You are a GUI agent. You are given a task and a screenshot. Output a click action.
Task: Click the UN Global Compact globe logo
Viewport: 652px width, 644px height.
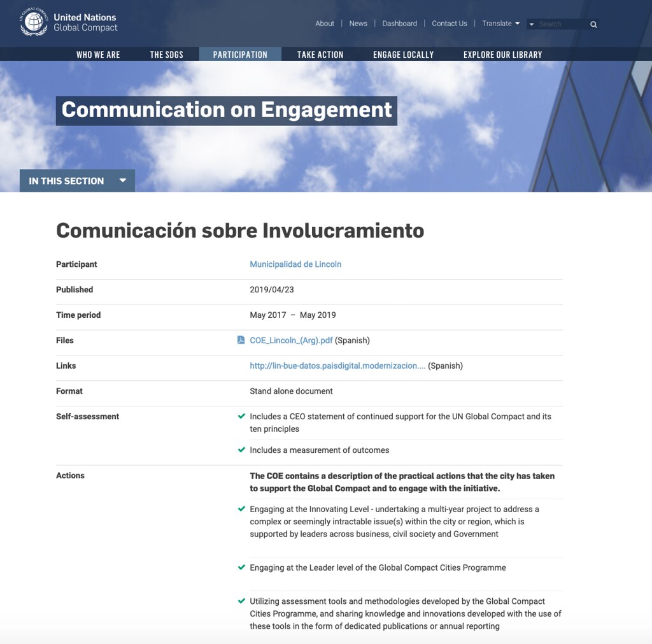click(34, 21)
